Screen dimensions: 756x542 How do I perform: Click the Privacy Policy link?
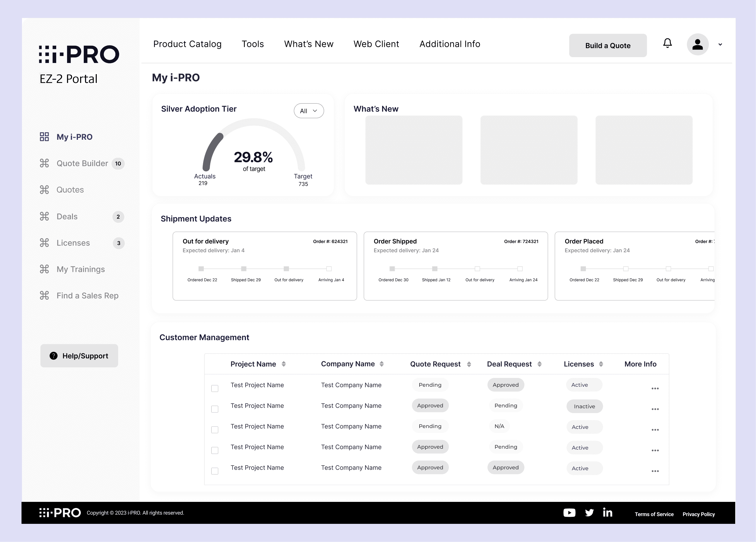[698, 514]
